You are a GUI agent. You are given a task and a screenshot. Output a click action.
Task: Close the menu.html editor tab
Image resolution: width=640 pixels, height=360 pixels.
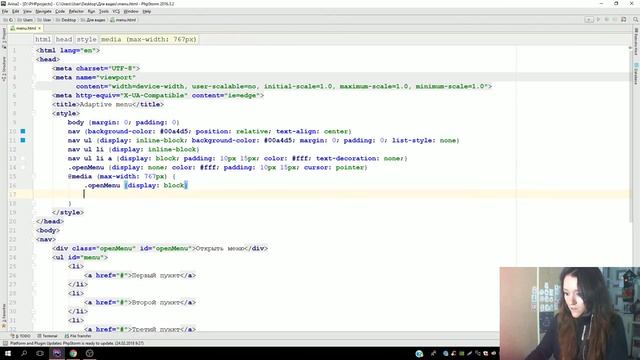pos(40,28)
